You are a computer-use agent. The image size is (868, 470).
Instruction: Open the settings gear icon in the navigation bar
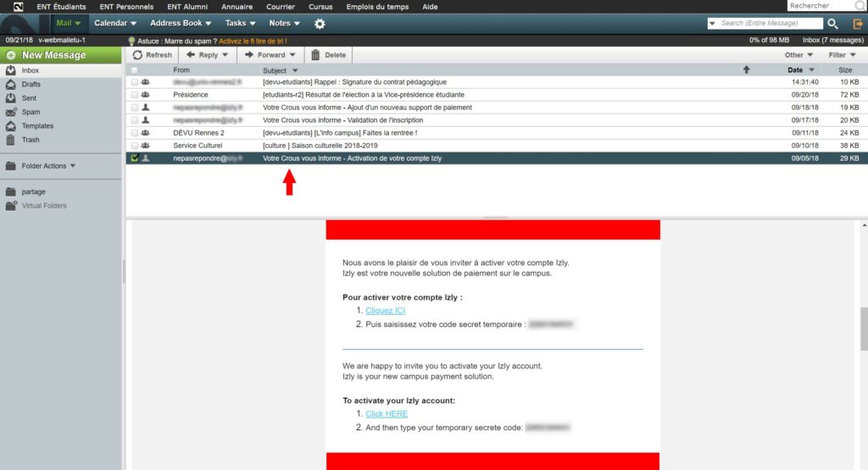[x=320, y=24]
